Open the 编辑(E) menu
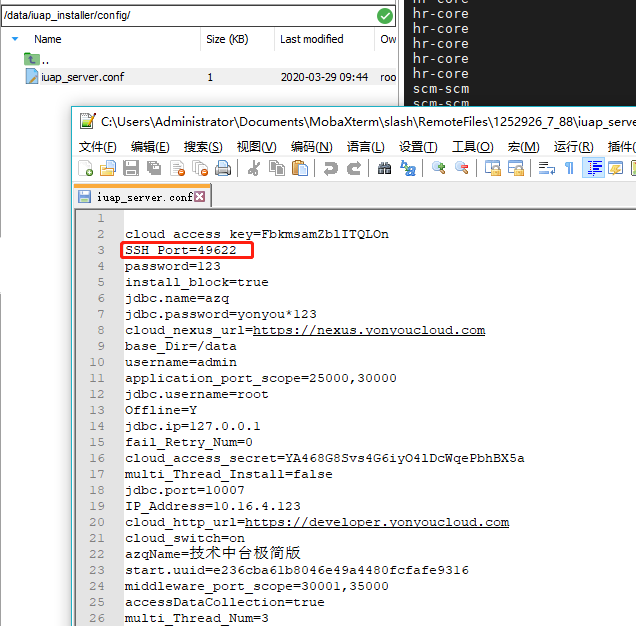Image resolution: width=636 pixels, height=626 pixels. pos(150,146)
